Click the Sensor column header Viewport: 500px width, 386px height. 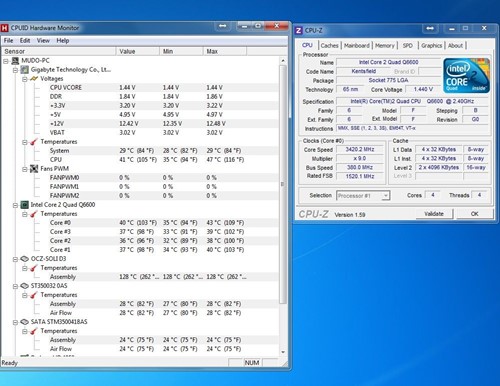click(58, 51)
